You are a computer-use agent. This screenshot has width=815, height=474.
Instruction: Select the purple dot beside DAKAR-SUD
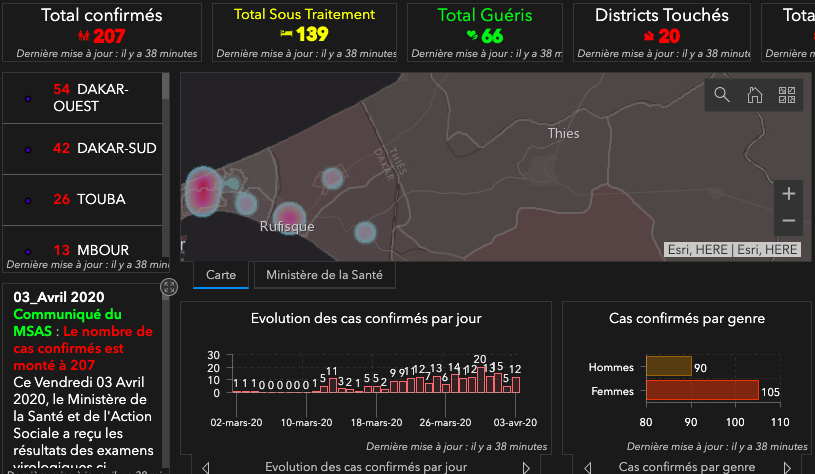tap(28, 150)
